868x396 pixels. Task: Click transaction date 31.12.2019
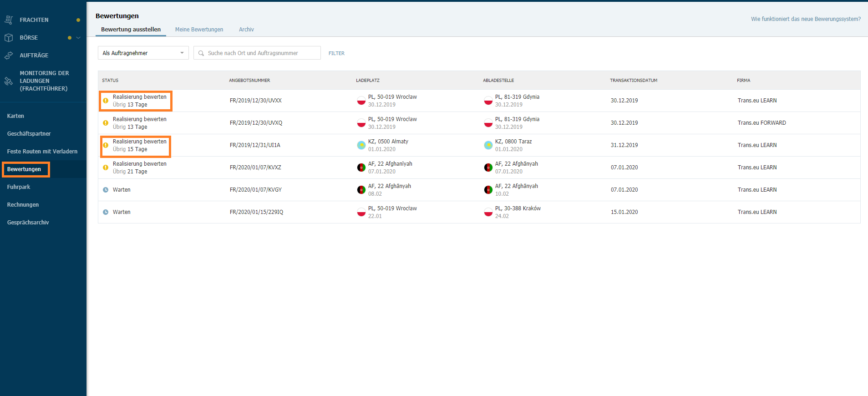[624, 145]
